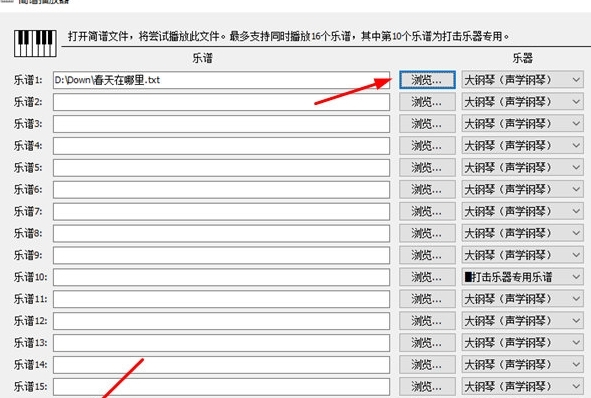
Task: Open the 大钢琴 dropdown on the 乐谱4 row
Action: pyautogui.click(x=522, y=145)
